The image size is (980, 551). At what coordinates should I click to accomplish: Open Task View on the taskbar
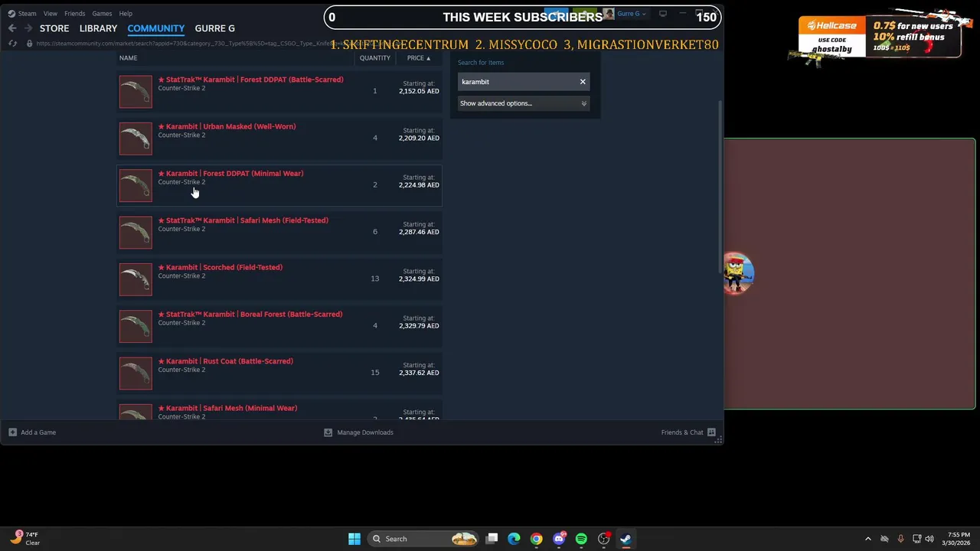(492, 539)
